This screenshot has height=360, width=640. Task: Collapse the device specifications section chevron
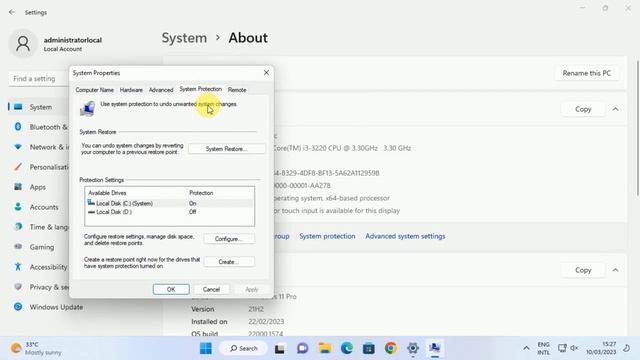click(615, 109)
